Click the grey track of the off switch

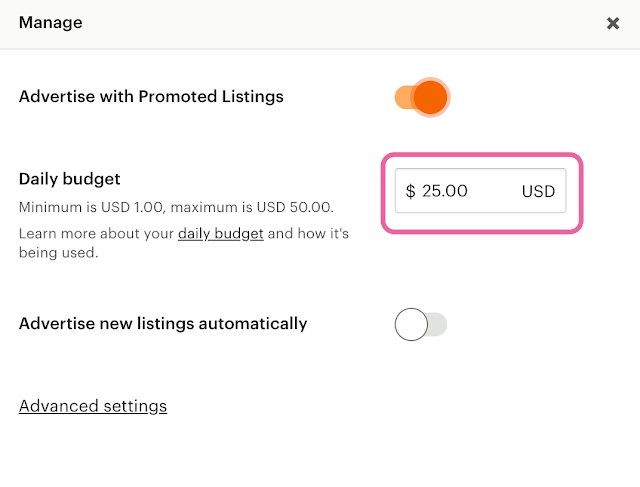pos(438,324)
